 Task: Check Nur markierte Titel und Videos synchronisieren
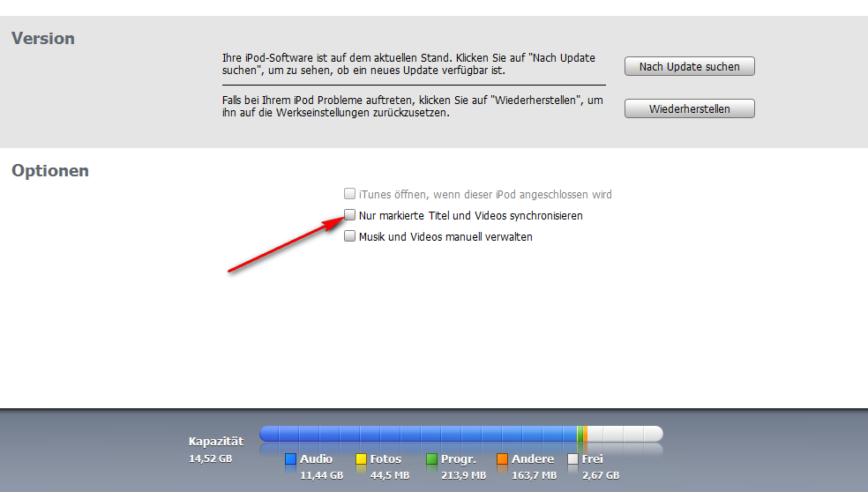(x=349, y=215)
